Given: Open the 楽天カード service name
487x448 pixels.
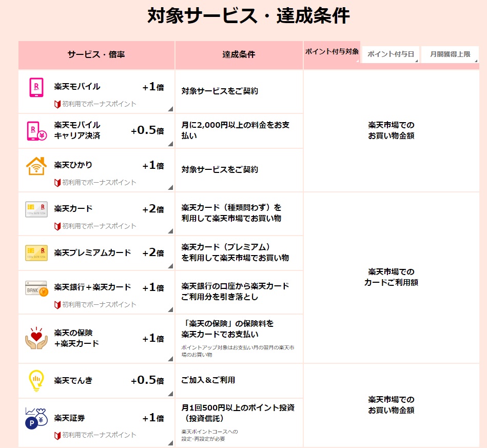Looking at the screenshot, I should [x=73, y=209].
